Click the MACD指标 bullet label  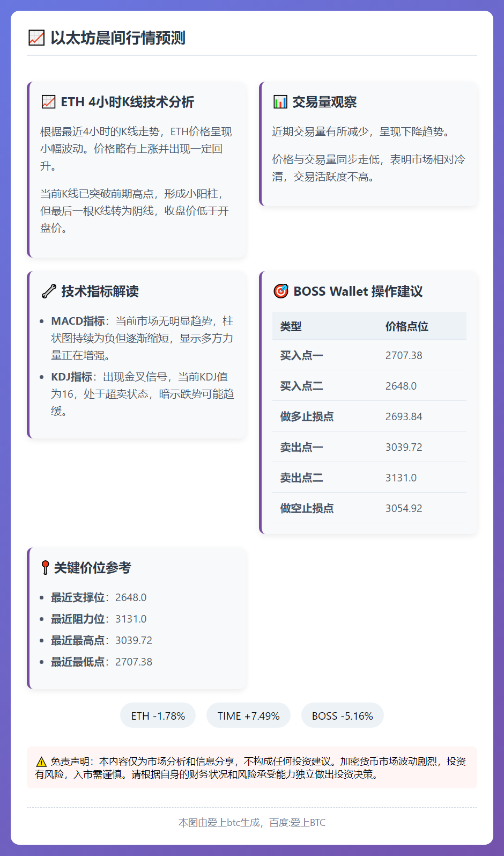click(78, 321)
